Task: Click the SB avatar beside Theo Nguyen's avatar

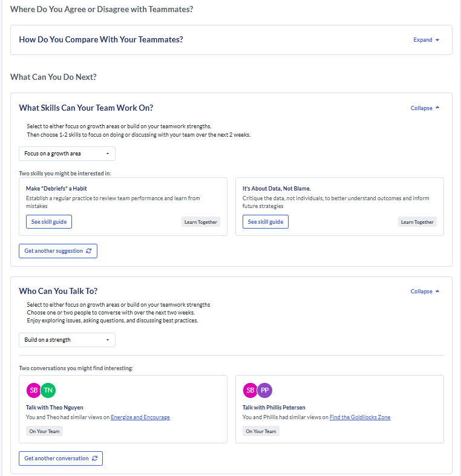Action: pos(34,390)
